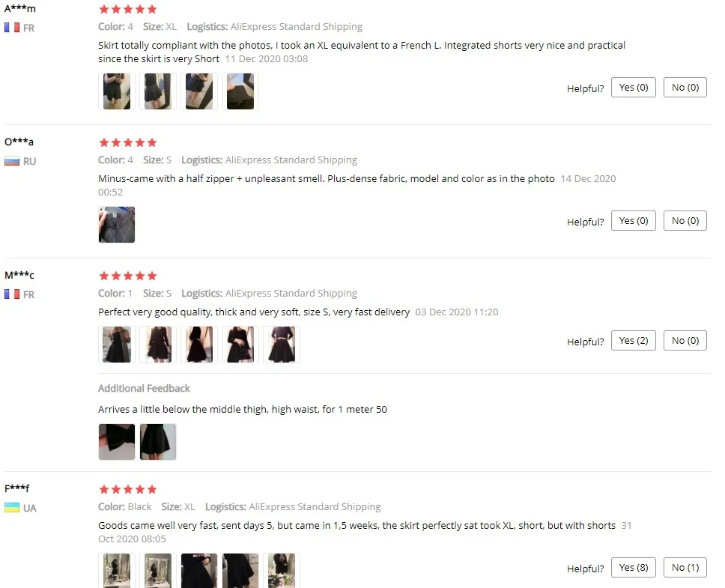
Task: Open second Additional Feedback skirt photo
Action: (158, 442)
